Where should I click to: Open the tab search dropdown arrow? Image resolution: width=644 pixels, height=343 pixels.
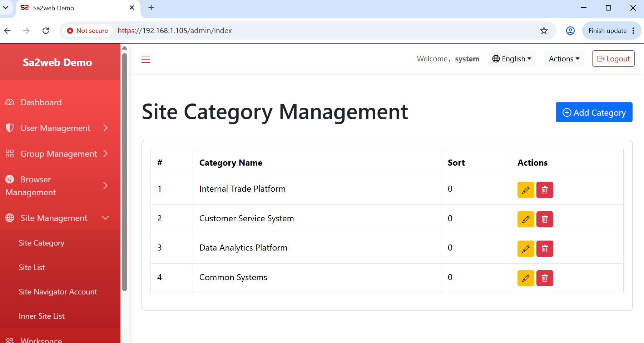pyautogui.click(x=6, y=7)
